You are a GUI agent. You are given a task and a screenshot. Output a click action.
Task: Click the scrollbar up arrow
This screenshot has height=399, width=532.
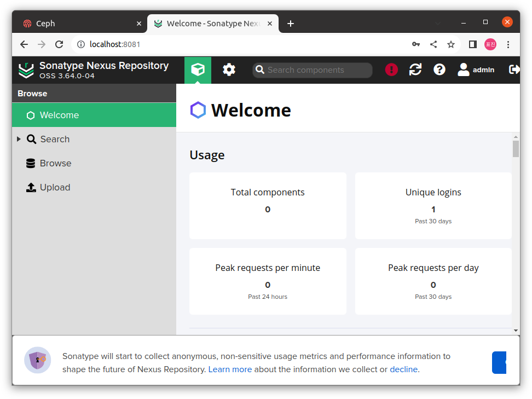click(x=516, y=137)
